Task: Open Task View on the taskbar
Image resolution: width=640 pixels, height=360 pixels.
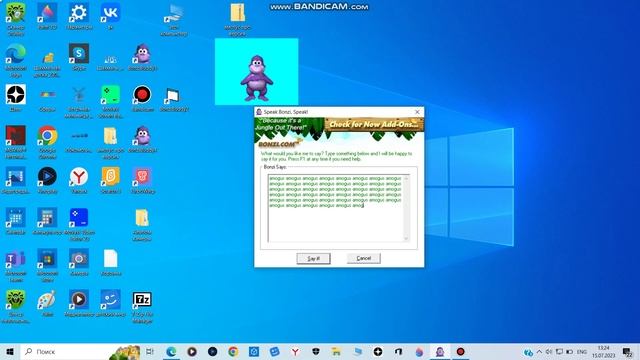Action: [150, 351]
